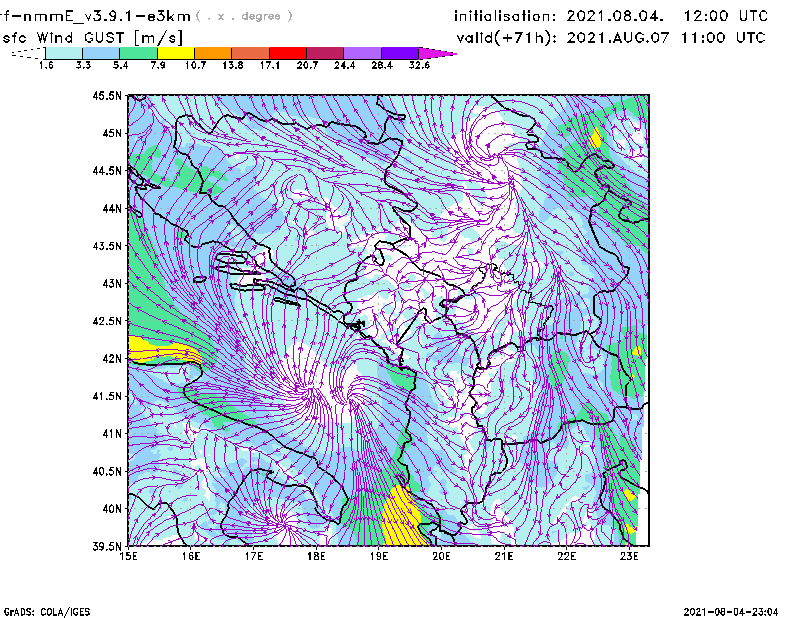Click the '42N' latitude label

112,358
